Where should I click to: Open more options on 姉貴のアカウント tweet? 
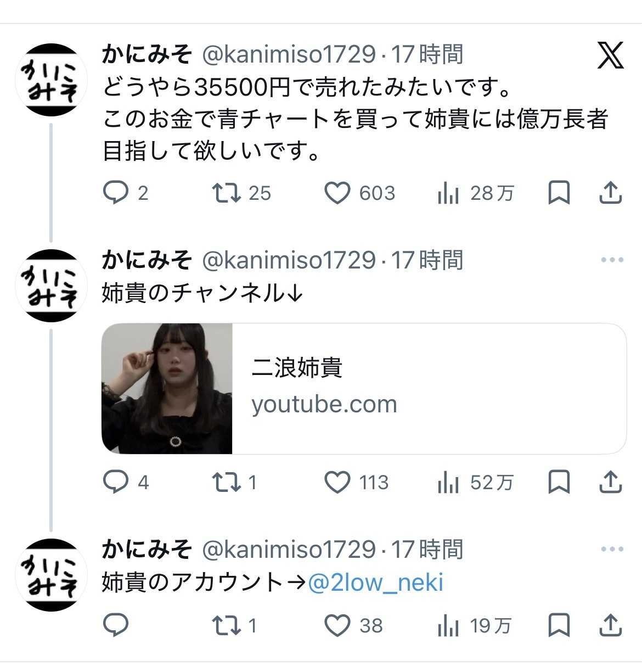(x=612, y=550)
